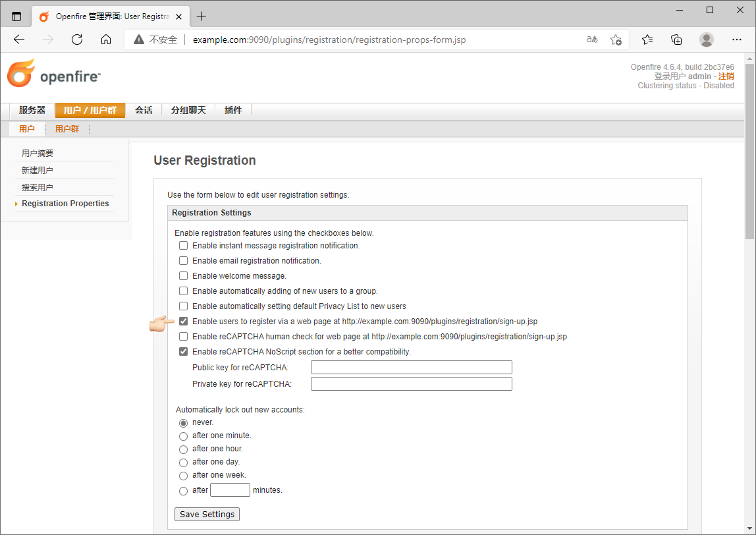
Task: Reload the page with refresh icon
Action: tap(77, 40)
